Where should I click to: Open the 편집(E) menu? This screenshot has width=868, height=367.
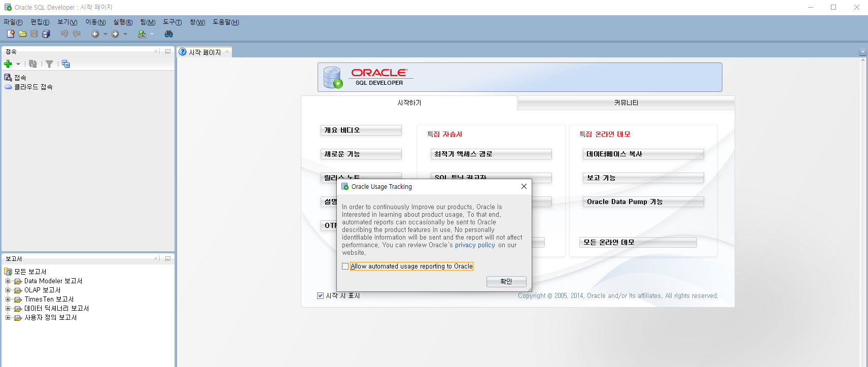(x=40, y=22)
